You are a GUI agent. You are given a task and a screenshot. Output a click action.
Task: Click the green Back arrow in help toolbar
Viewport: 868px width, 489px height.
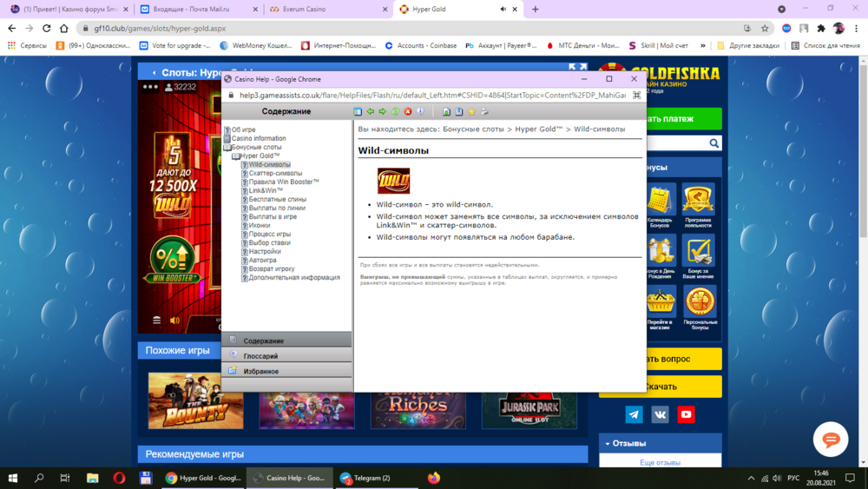point(371,112)
